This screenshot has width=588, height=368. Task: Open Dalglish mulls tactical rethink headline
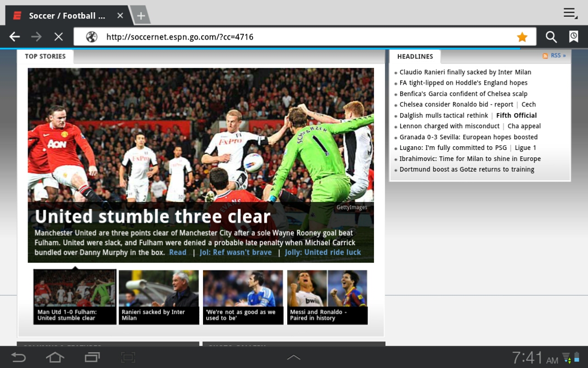pyautogui.click(x=444, y=115)
